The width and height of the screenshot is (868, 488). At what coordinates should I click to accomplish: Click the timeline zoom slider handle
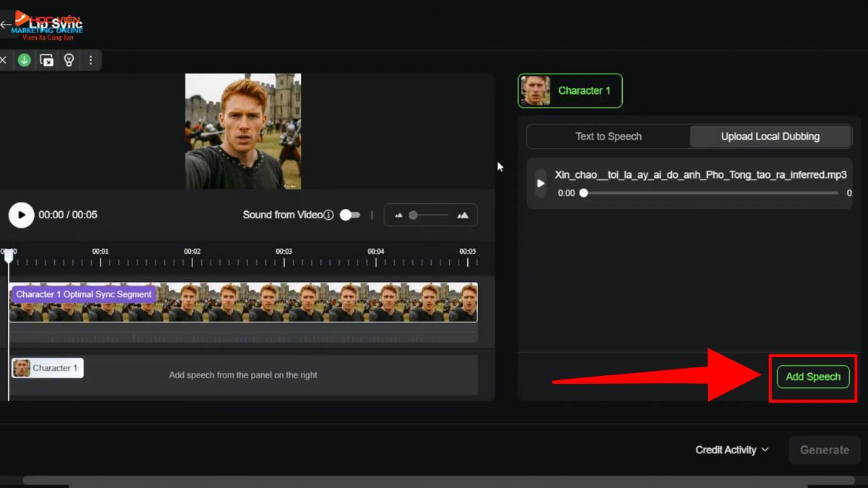click(x=413, y=215)
